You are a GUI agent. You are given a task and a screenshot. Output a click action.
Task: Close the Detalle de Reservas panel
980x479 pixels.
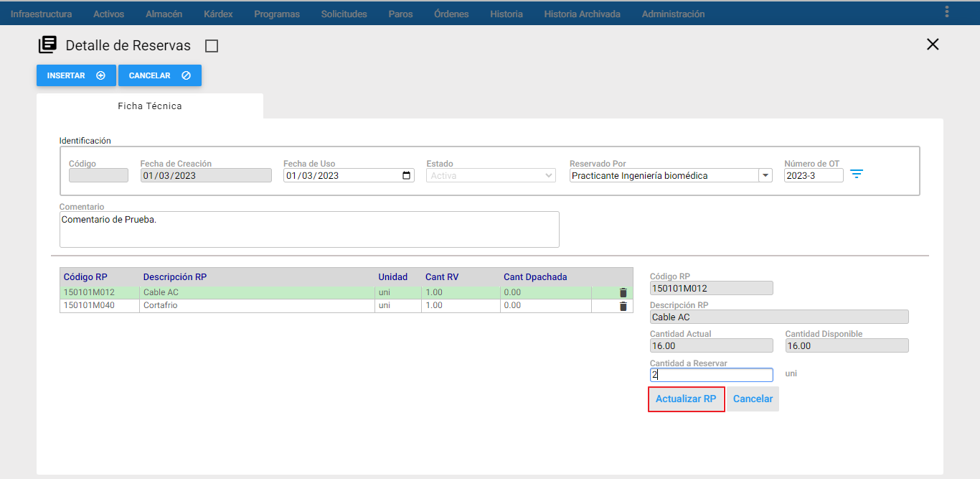933,45
